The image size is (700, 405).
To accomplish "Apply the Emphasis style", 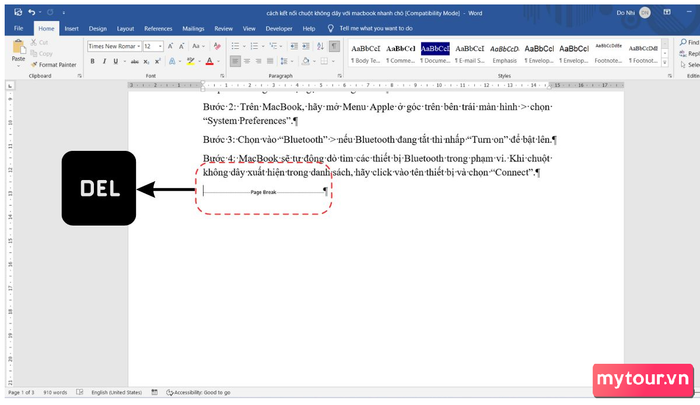I will click(504, 54).
